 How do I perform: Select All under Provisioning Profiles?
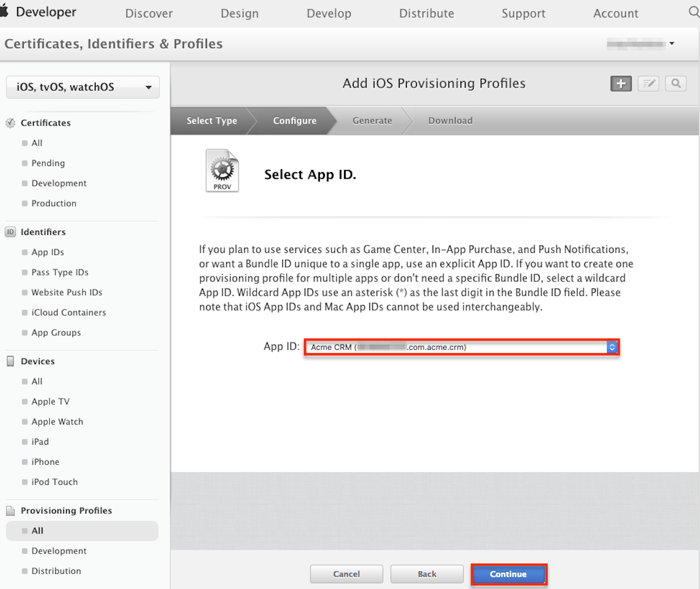pyautogui.click(x=82, y=531)
